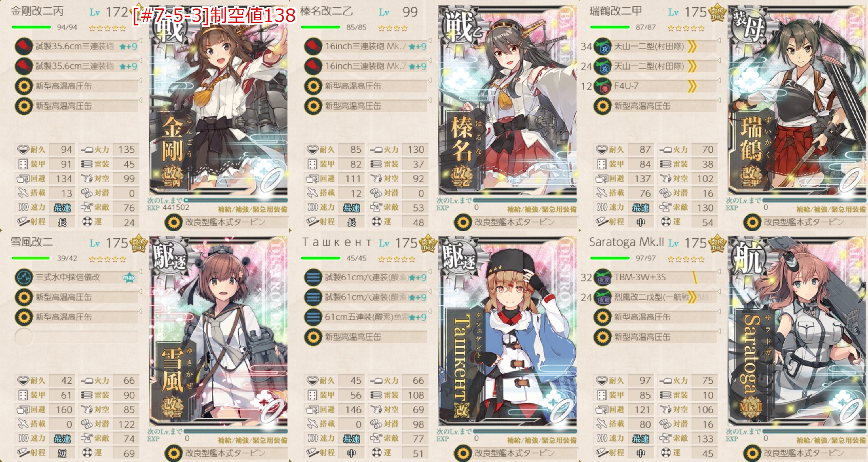Expand the arrow beside Zuikaku's F4U-7 slot

719,80
